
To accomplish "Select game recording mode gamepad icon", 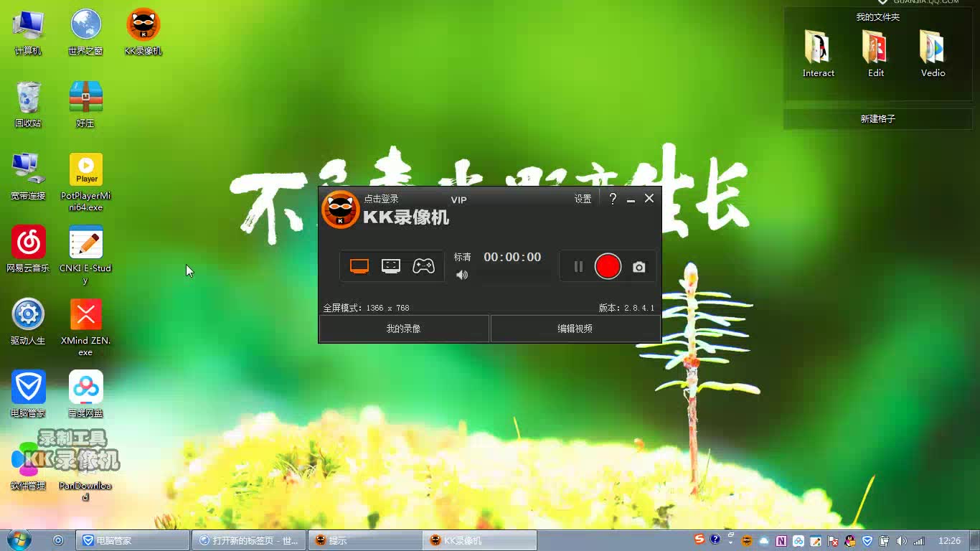I will pyautogui.click(x=423, y=266).
